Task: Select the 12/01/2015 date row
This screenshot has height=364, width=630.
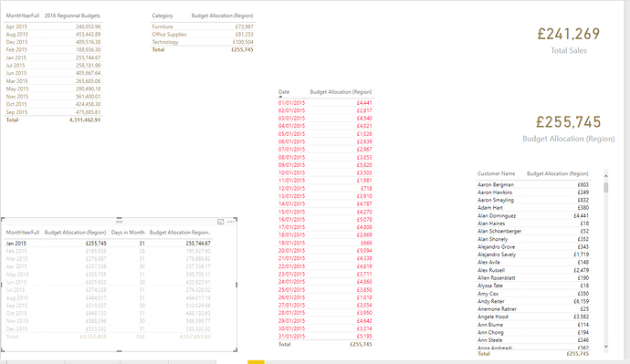Action: [x=325, y=188]
